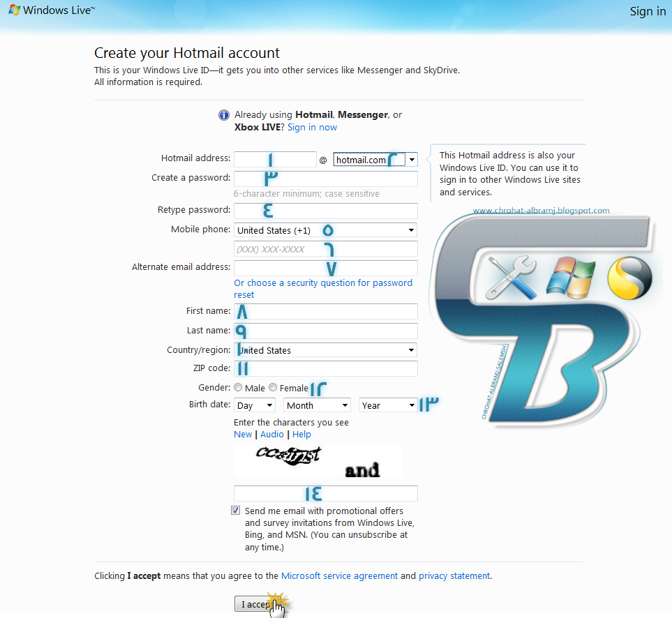
Task: Open the Country/region dropdown
Action: [x=325, y=350]
